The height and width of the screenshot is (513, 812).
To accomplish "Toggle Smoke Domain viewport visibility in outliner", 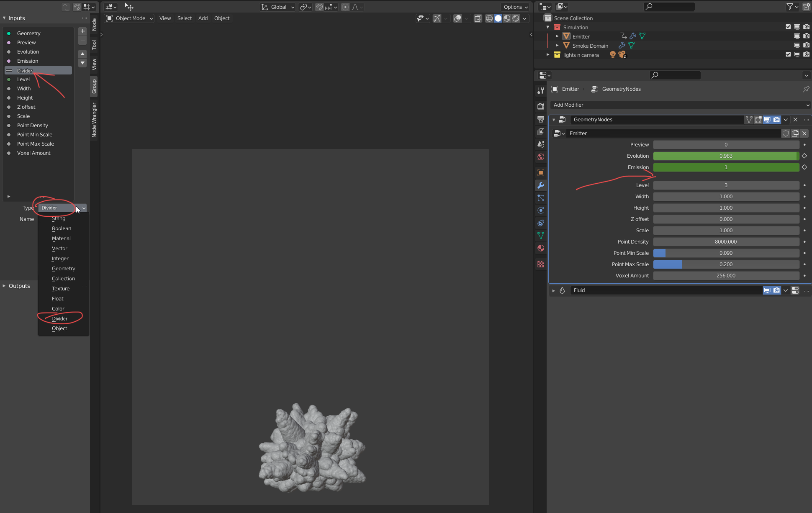I will (x=797, y=45).
